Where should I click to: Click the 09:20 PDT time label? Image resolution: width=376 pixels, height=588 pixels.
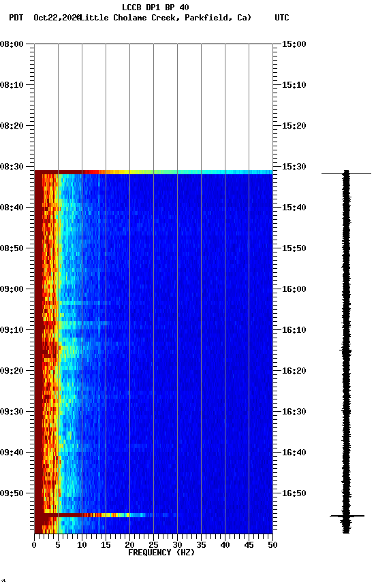(12, 371)
